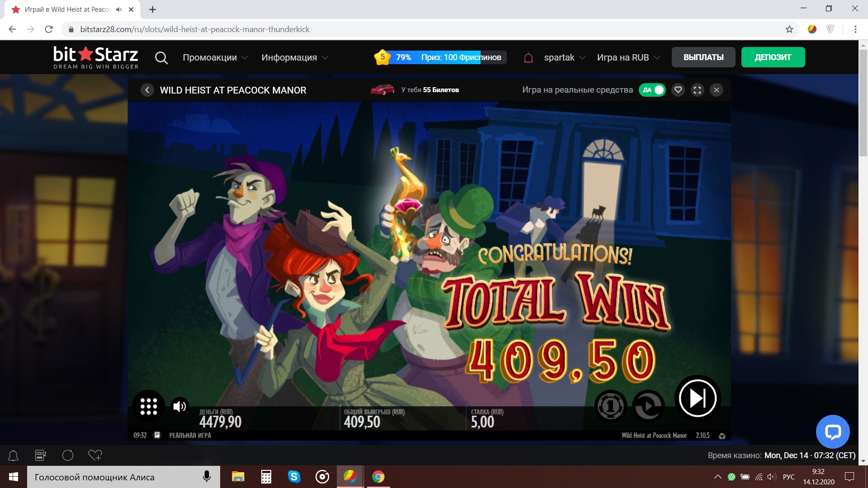Click game info icon near version
The width and height of the screenshot is (868, 488).
pyautogui.click(x=722, y=436)
